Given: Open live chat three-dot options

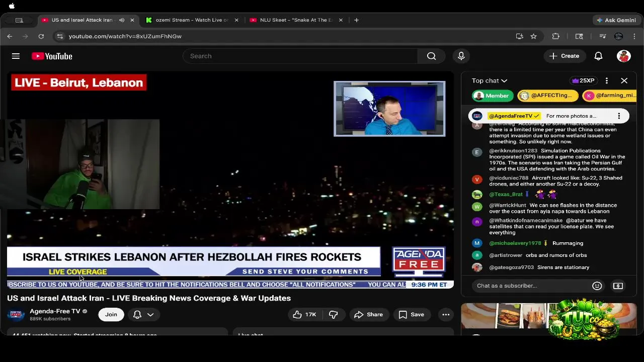Looking at the screenshot, I should coord(607,80).
